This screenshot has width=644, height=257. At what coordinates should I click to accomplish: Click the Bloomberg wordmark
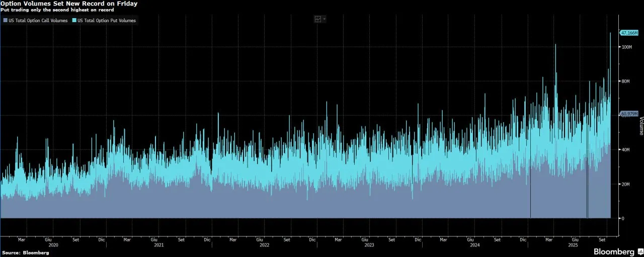pos(614,251)
